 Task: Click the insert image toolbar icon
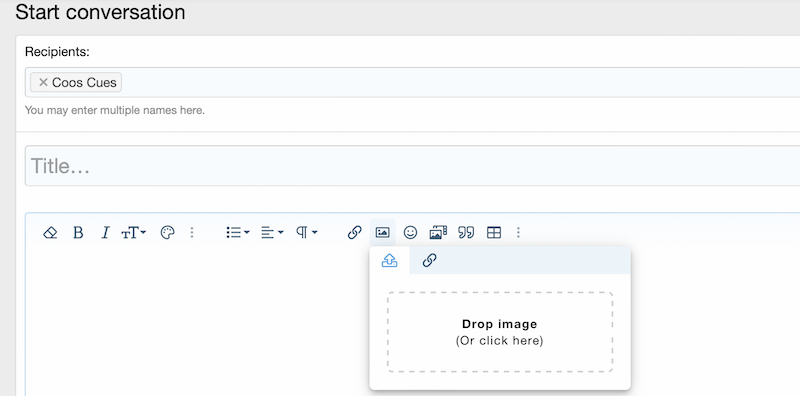pyautogui.click(x=382, y=233)
